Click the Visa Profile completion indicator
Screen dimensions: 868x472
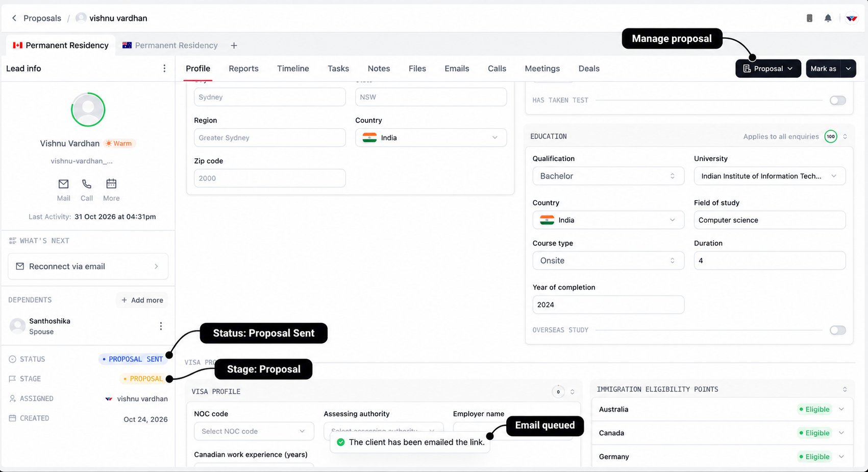pyautogui.click(x=558, y=392)
